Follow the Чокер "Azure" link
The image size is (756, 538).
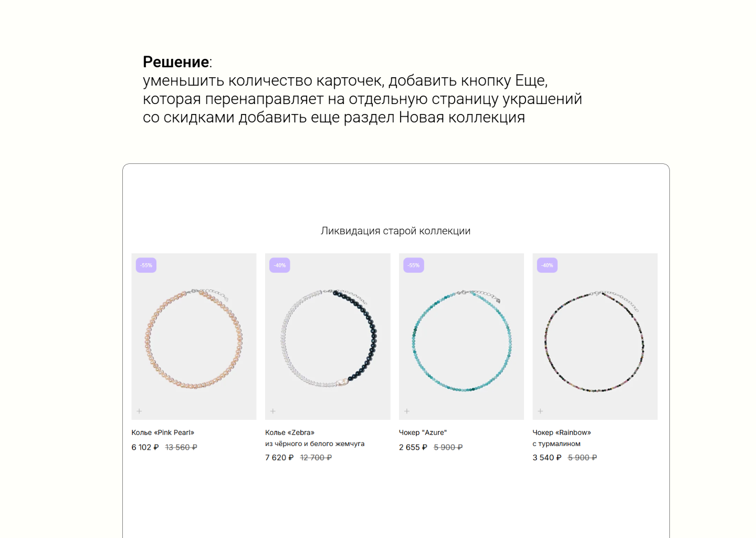[x=423, y=432]
